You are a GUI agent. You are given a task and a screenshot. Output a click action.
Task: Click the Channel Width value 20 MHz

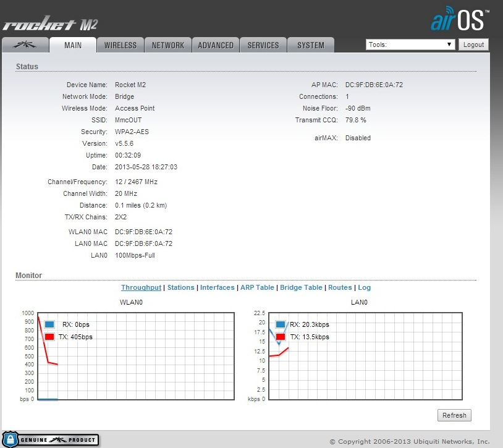126,193
